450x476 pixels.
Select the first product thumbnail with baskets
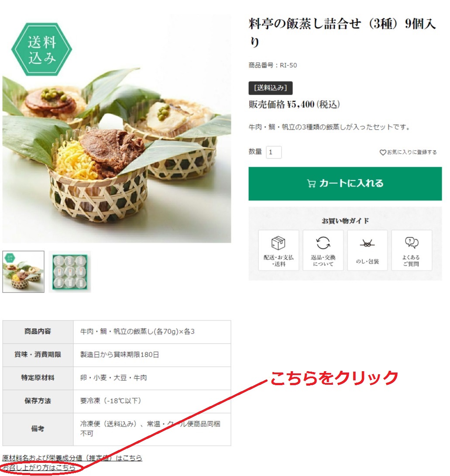(x=24, y=272)
